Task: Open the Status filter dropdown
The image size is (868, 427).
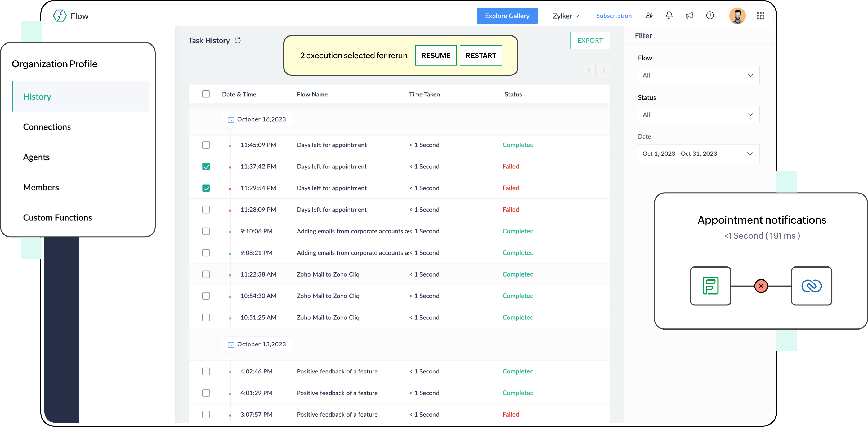Action: tap(698, 115)
